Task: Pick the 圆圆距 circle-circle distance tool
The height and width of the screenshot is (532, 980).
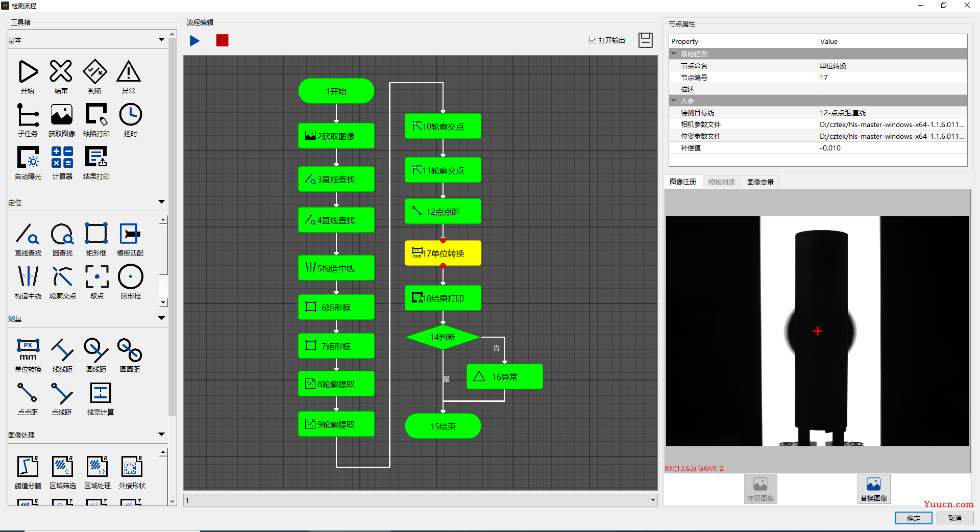Action: tap(130, 350)
